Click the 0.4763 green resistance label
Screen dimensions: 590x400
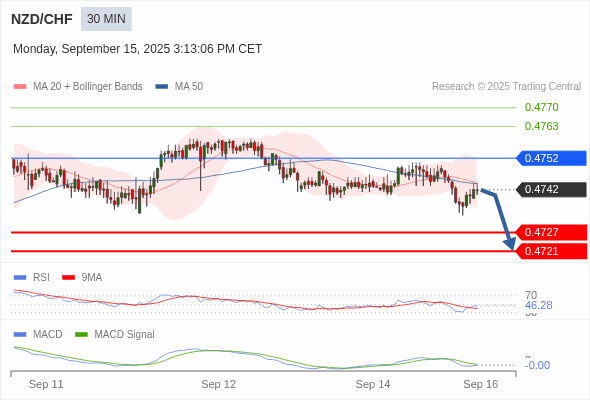coord(541,126)
